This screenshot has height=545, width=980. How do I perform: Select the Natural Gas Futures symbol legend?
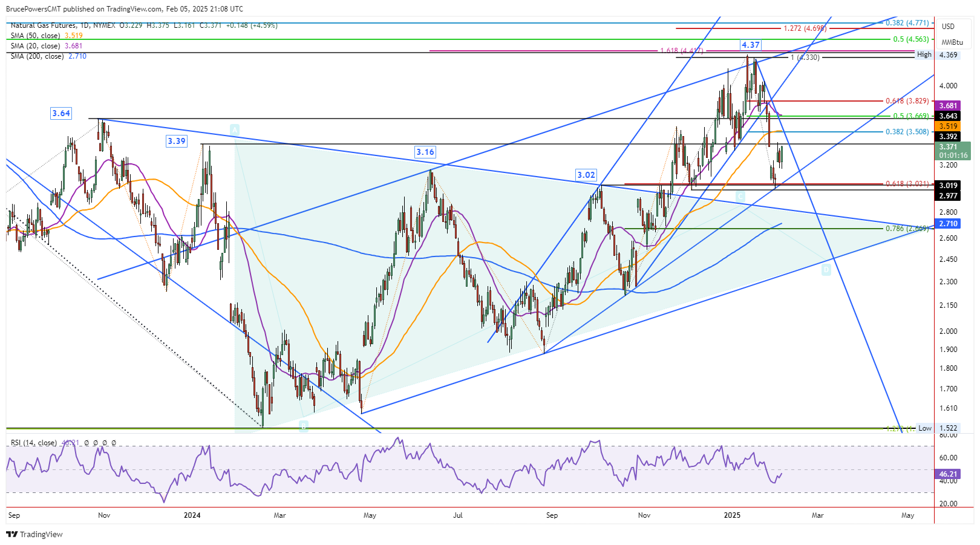coord(144,25)
